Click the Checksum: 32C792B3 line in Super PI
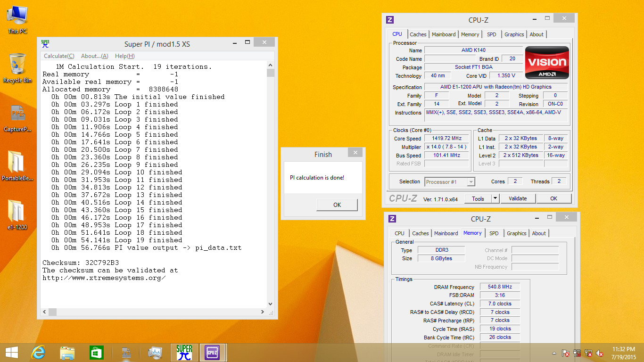The height and width of the screenshot is (362, 644). 81,263
